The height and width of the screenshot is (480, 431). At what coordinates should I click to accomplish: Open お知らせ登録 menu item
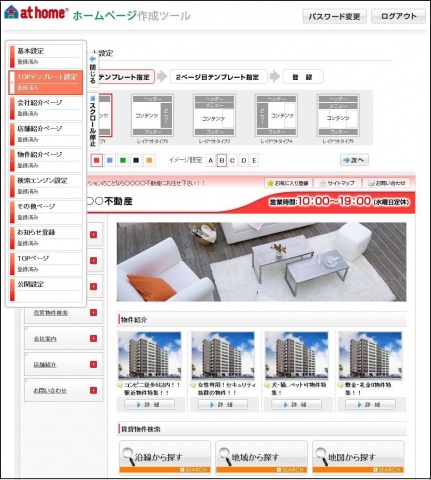(x=46, y=238)
